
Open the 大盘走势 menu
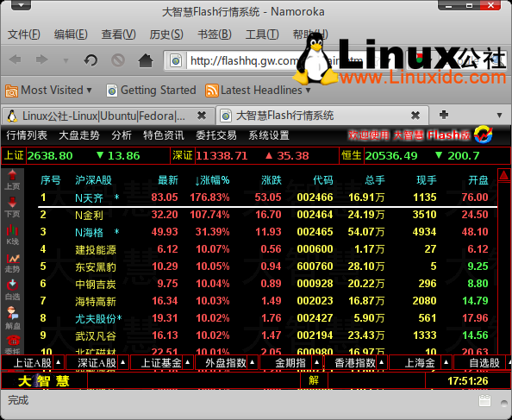(79, 135)
